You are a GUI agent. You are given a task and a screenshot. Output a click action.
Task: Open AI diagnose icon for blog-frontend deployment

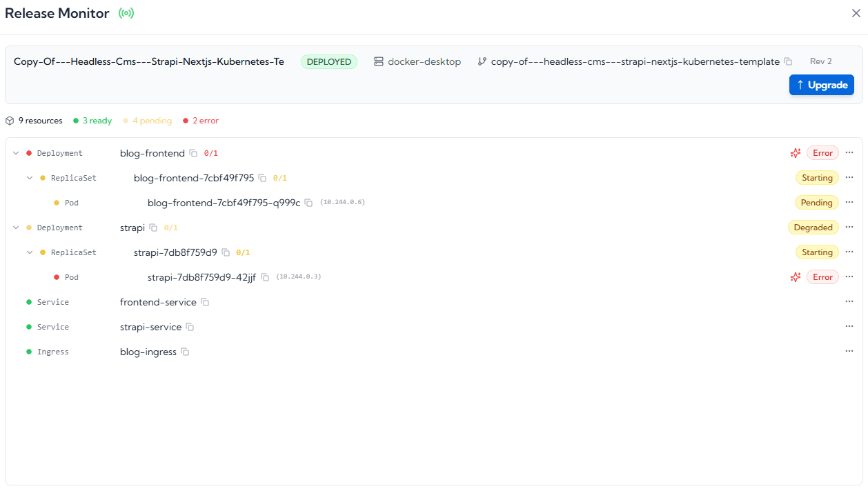[x=796, y=153]
